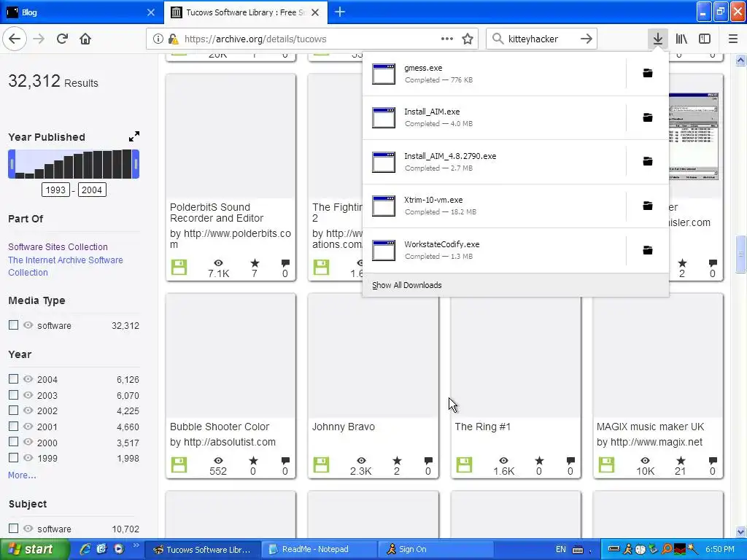Expand the Year Published histogram
The width and height of the screenshot is (747, 560).
click(x=134, y=136)
